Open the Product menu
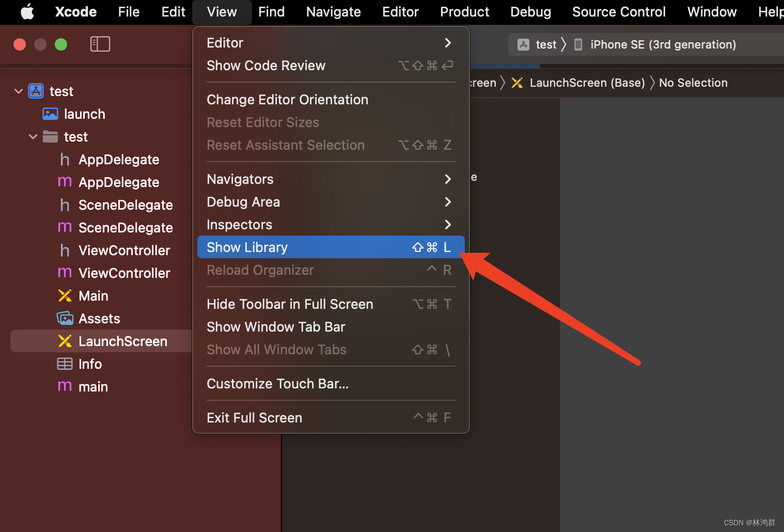 [465, 12]
